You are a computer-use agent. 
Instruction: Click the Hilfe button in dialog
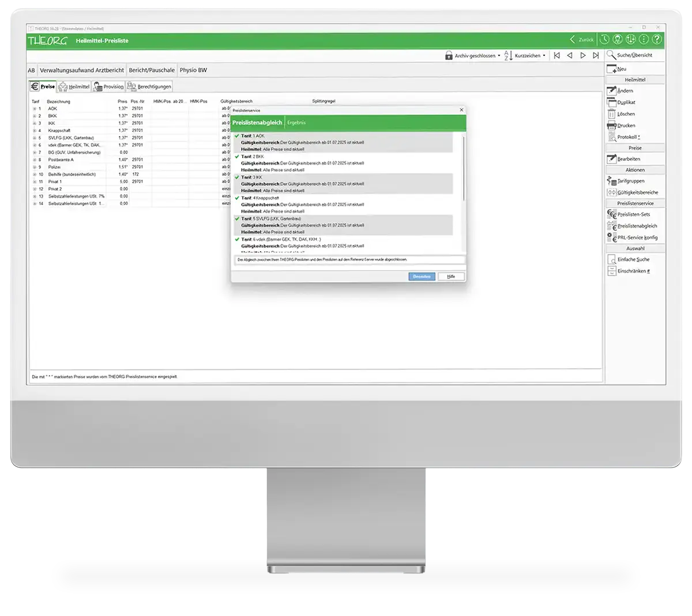[x=450, y=277]
